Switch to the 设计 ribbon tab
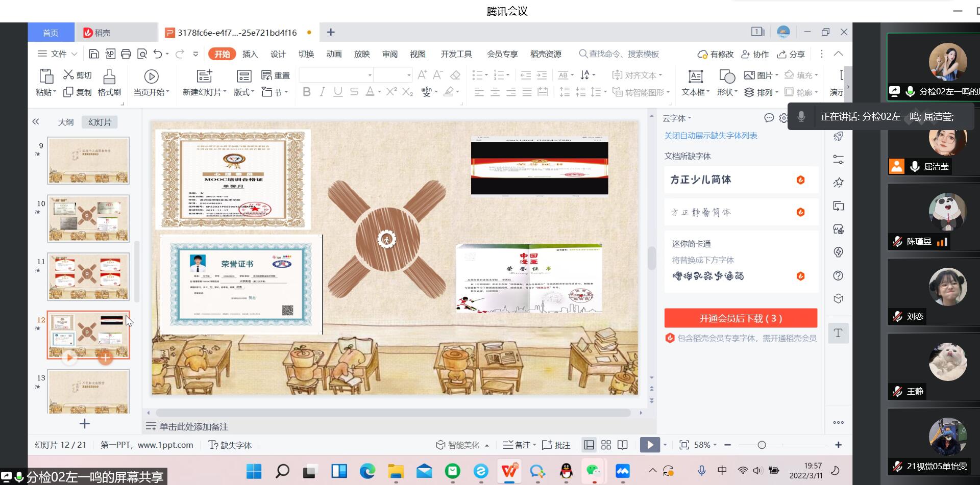980x485 pixels. point(278,54)
